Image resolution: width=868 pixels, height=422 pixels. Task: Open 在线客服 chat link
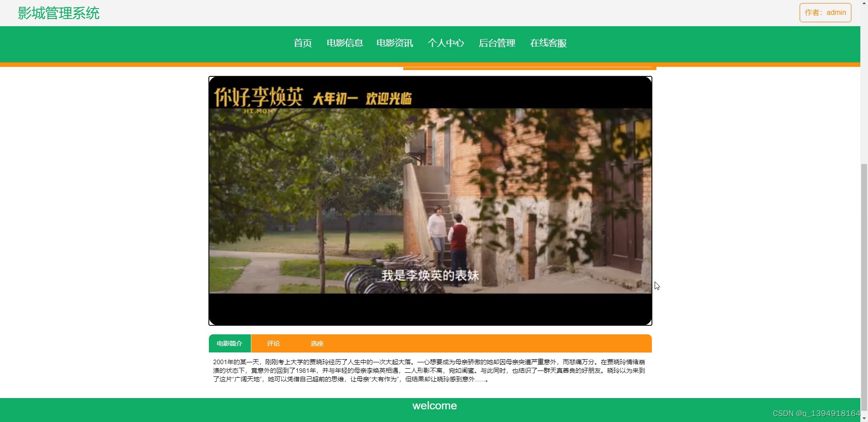(548, 43)
